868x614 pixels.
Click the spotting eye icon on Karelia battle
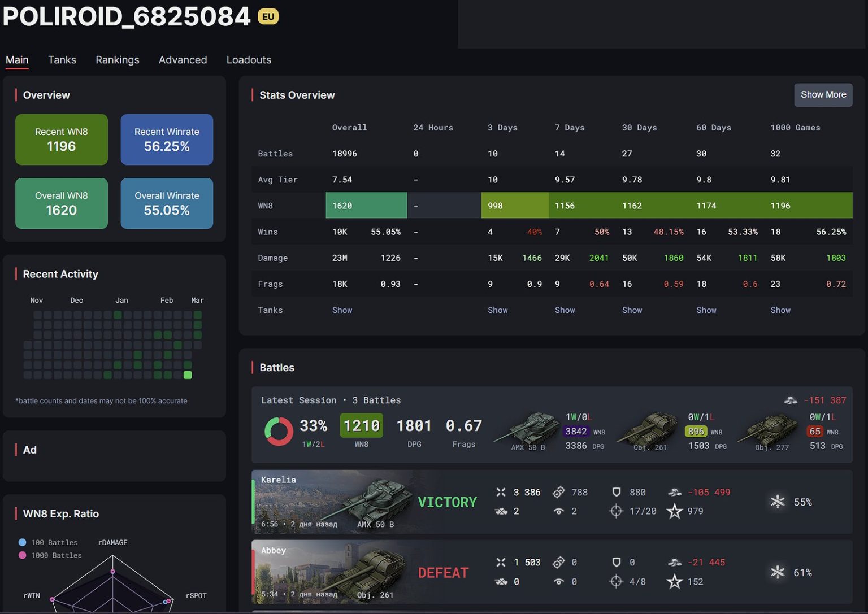point(559,511)
